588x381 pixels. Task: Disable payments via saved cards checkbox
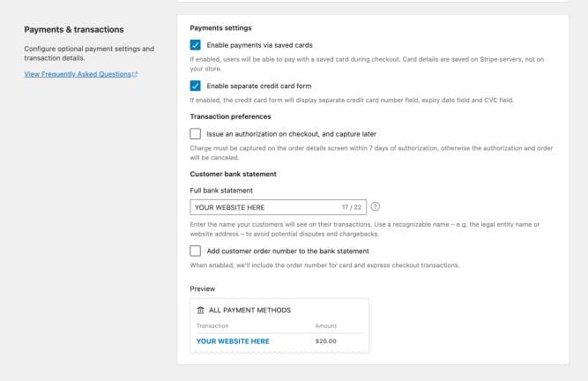196,45
